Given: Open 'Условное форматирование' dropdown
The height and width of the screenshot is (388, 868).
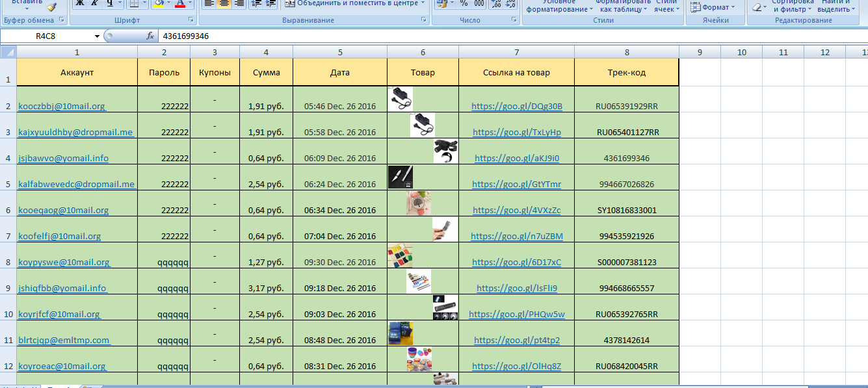Looking at the screenshot, I should 559,6.
